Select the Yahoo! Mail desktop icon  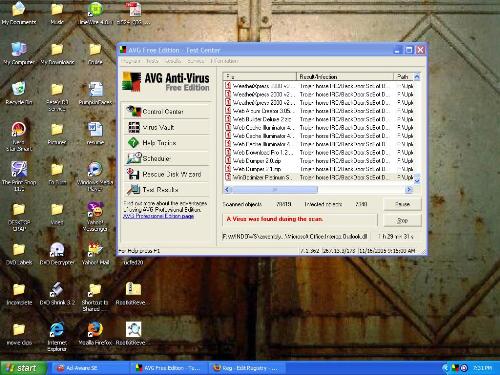[95, 253]
